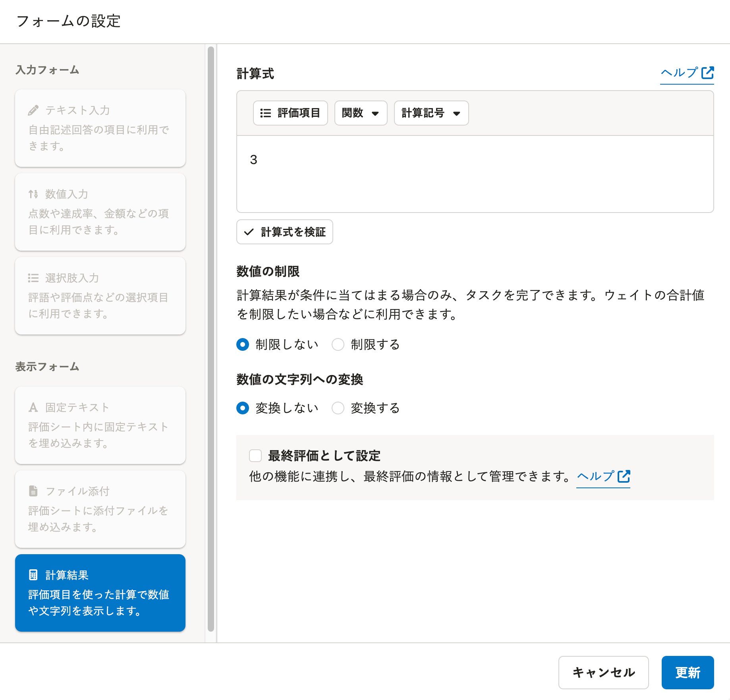Select the 数値入力 form type
The image size is (730, 700).
tap(100, 212)
